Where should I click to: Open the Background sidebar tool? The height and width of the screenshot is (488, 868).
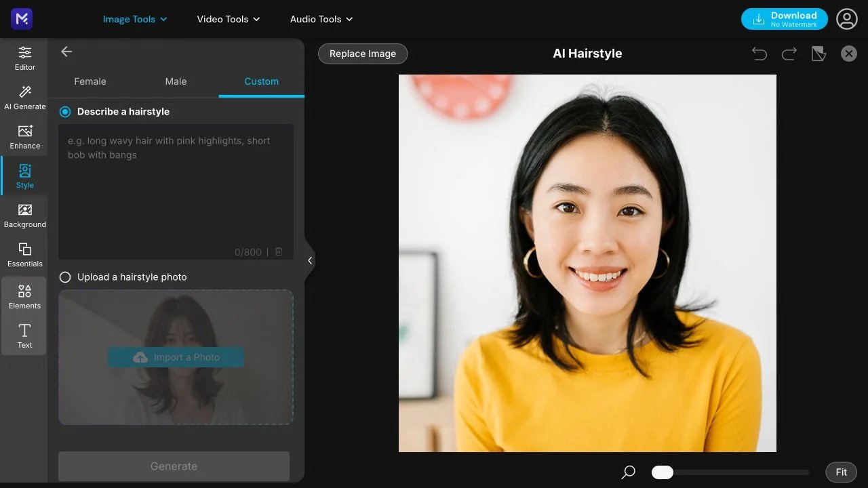25,216
